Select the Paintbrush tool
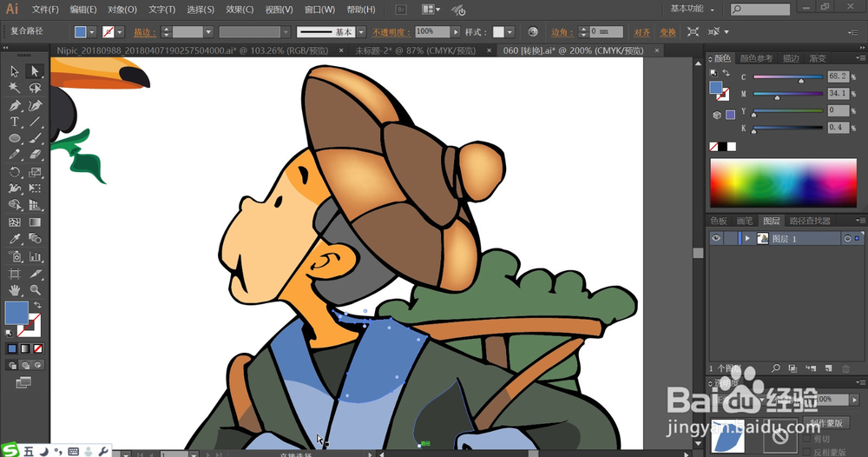This screenshot has height=457, width=868. pos(35,138)
